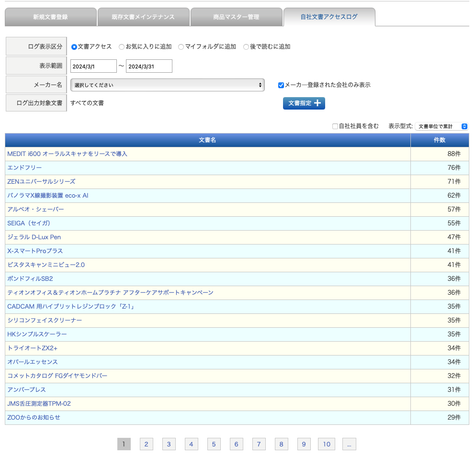Click the 文書指定 plus button
Image resolution: width=476 pixels, height=456 pixels.
tap(304, 103)
